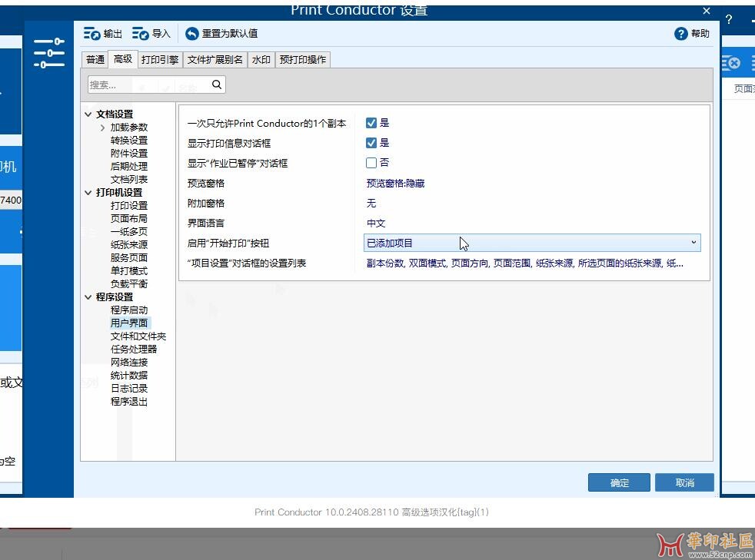Viewport: 755px width, 560px height.
Task: Select 服务页面 in the tree
Action: (x=129, y=258)
